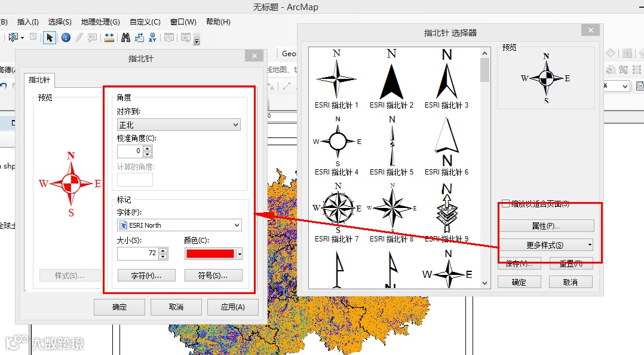This screenshot has height=355, width=644.
Task: Open the 帮助(H) menu
Action: [x=218, y=22]
